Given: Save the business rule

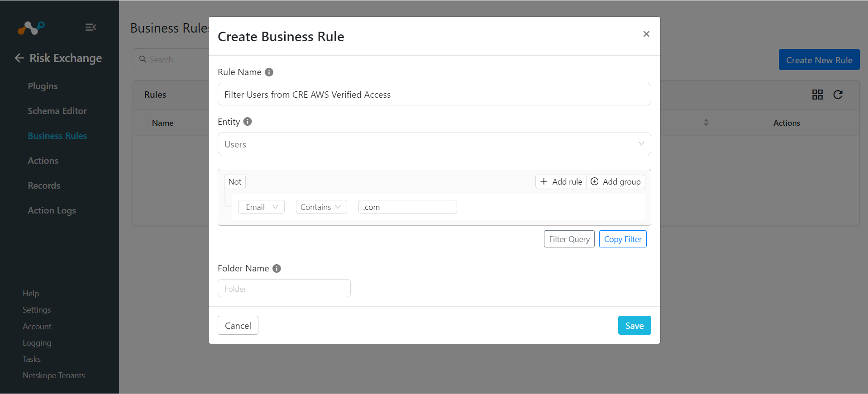Looking at the screenshot, I should pyautogui.click(x=634, y=325).
